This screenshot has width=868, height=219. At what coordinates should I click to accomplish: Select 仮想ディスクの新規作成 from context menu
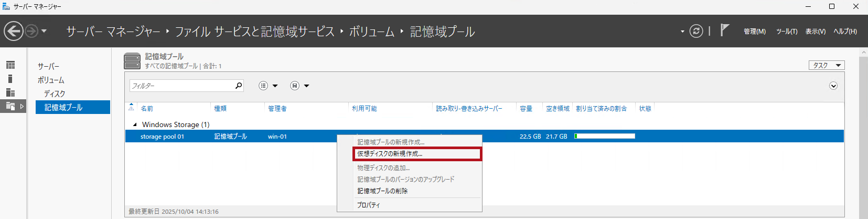pos(390,154)
